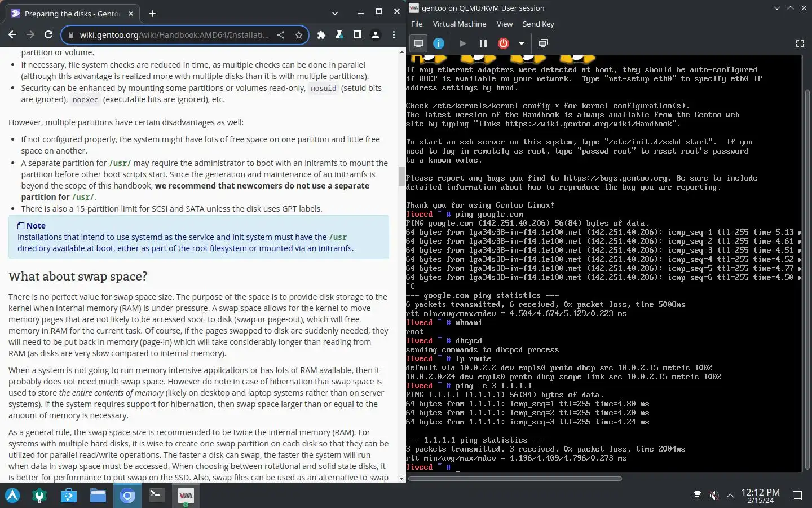The height and width of the screenshot is (508, 812).
Task: Click scroll-up arrow of wiki page scrollbar
Action: click(x=401, y=52)
